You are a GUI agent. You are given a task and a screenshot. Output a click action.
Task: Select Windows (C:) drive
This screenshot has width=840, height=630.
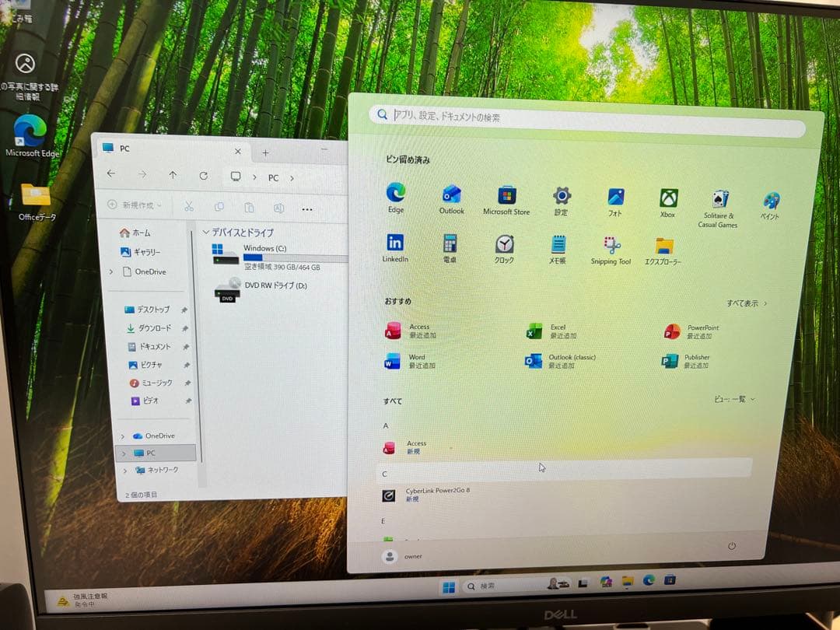pyautogui.click(x=280, y=257)
